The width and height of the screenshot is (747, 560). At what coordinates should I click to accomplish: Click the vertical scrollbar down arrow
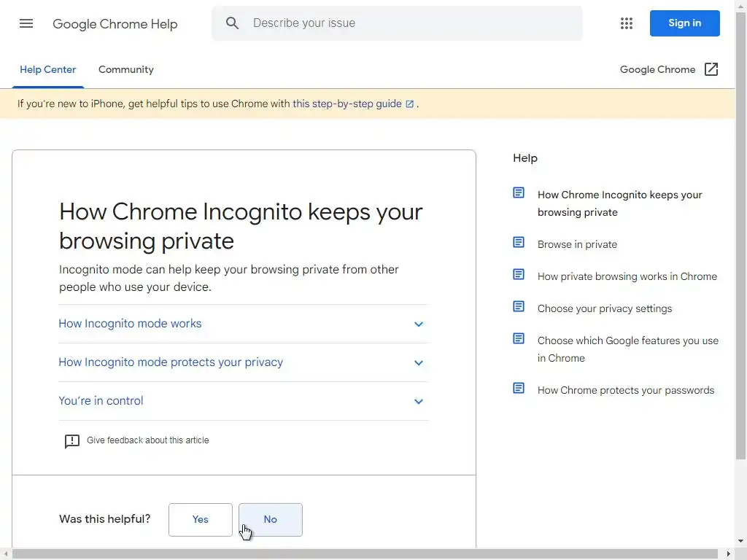(x=741, y=541)
